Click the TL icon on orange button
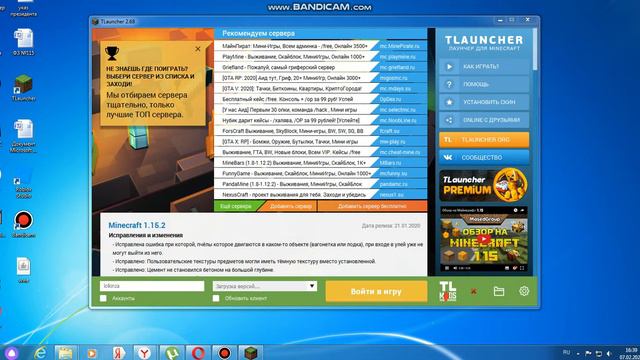 click(x=448, y=140)
